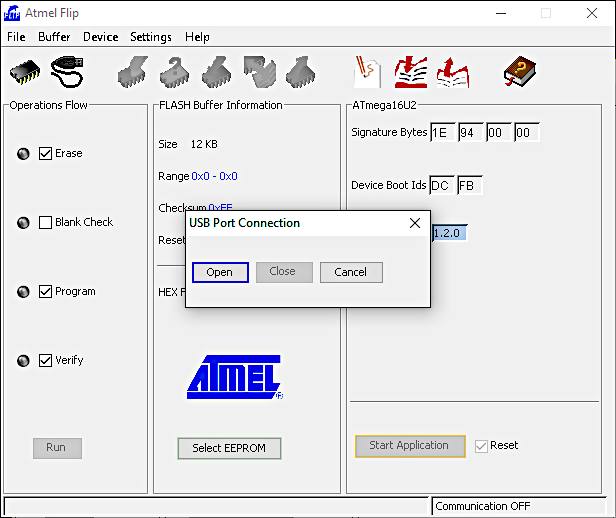Click the Verify Target Device toolbar icon
The height and width of the screenshot is (518, 616).
coord(259,71)
